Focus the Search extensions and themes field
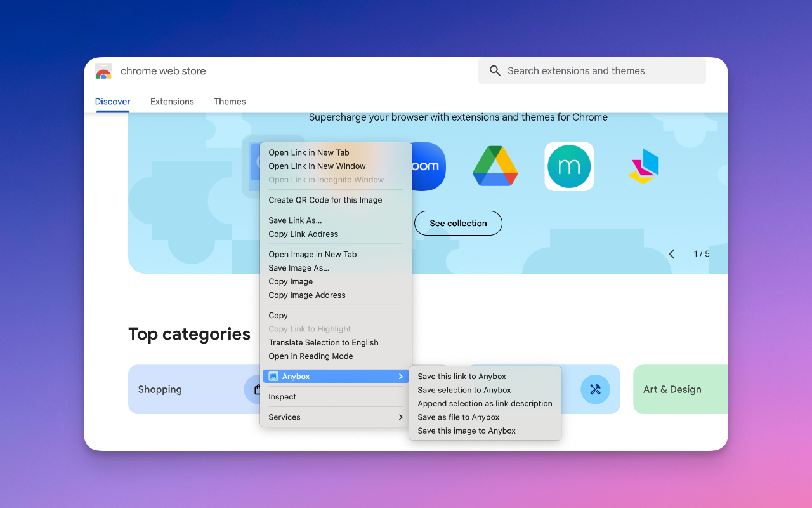 592,71
